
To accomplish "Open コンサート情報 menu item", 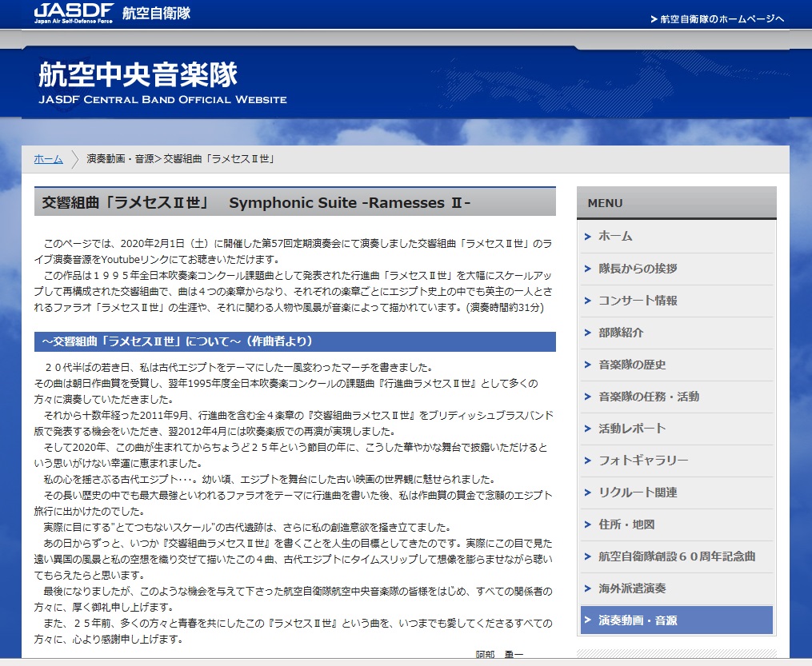I will click(x=638, y=301).
